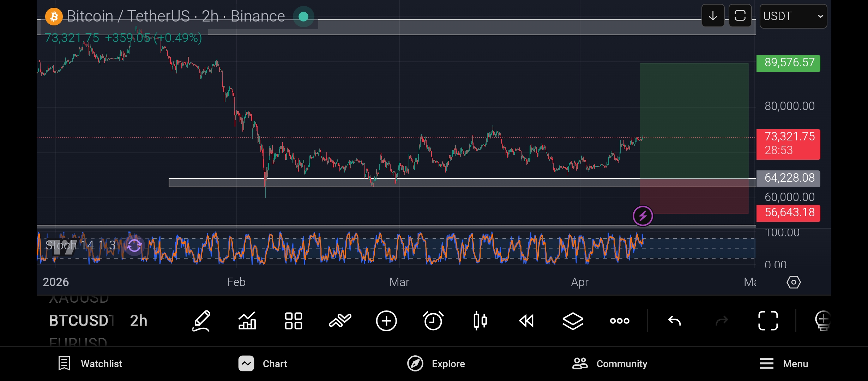The image size is (868, 381).
Task: Switch to the Explore tab
Action: pos(436,364)
